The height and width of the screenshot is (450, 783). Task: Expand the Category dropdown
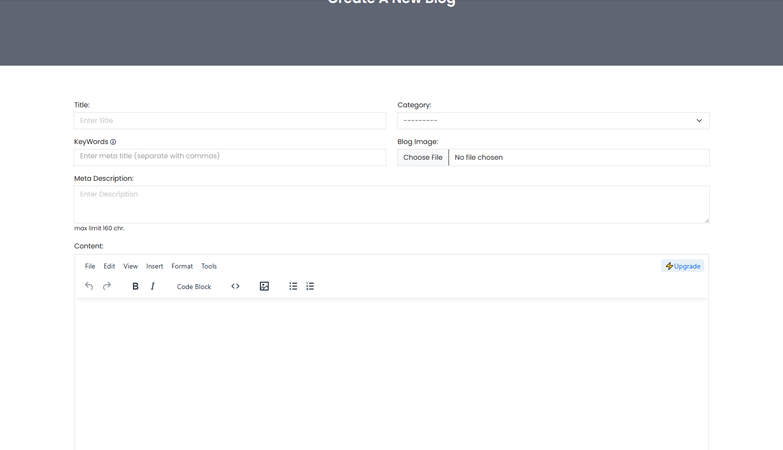click(x=553, y=121)
